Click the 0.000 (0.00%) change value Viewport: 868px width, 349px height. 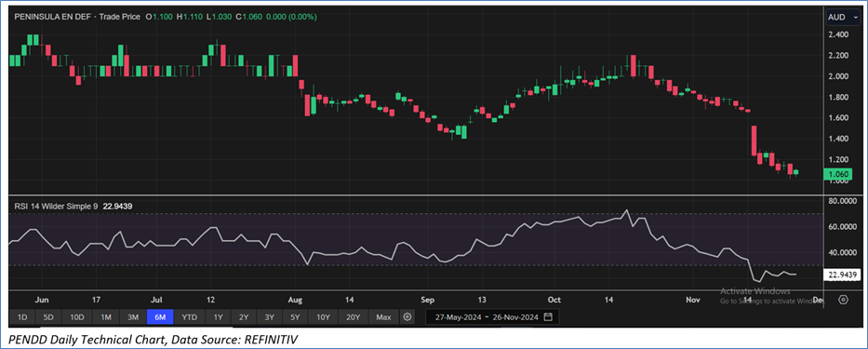click(291, 17)
